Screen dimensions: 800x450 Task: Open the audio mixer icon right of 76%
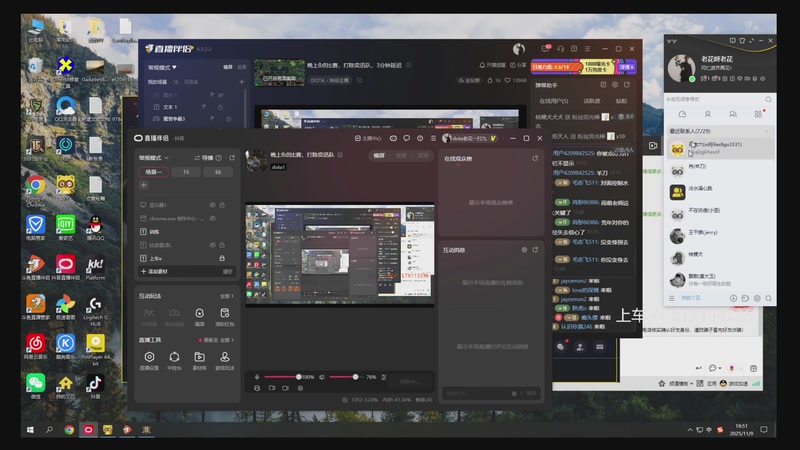click(384, 377)
